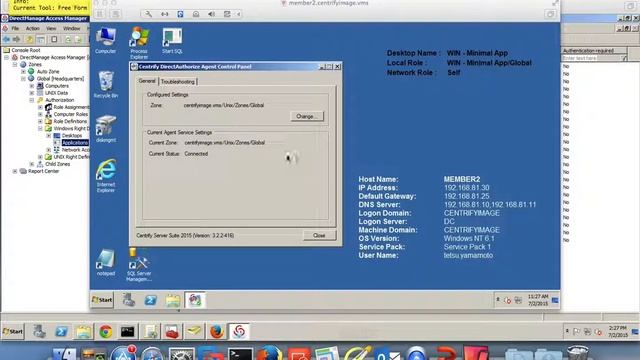640x360 pixels.
Task: Open the red toolbox icon on outer taskbar
Action: pyautogui.click(x=172, y=332)
